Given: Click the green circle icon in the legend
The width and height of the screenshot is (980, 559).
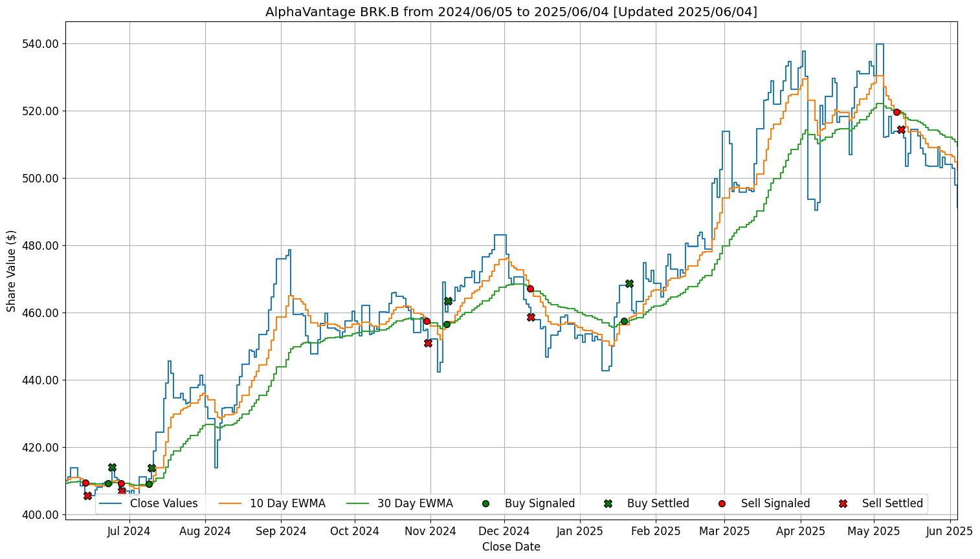Looking at the screenshot, I should 486,503.
